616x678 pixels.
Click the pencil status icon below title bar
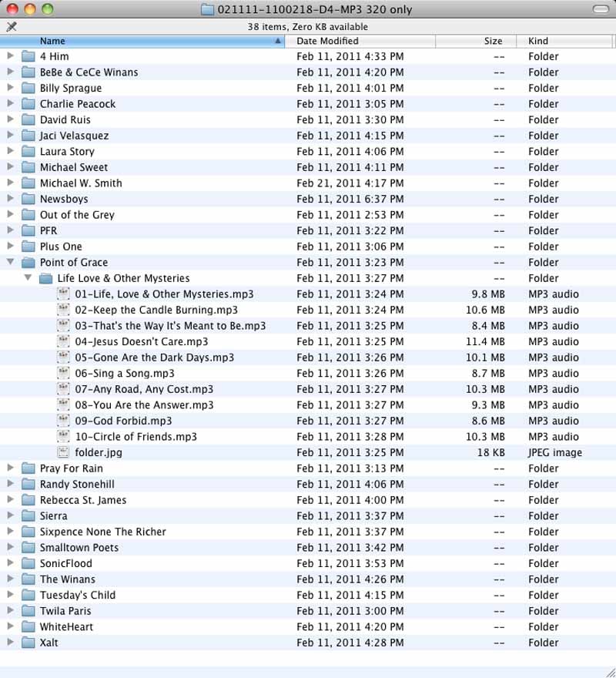pos(11,26)
